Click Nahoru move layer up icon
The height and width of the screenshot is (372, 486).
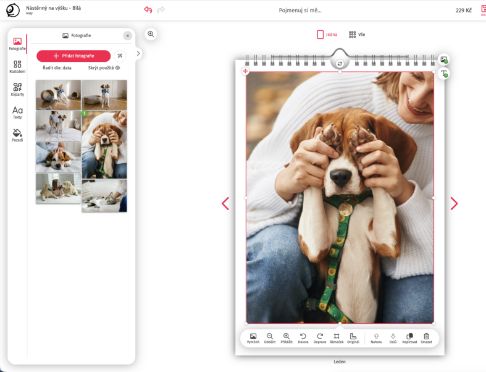[376, 338]
